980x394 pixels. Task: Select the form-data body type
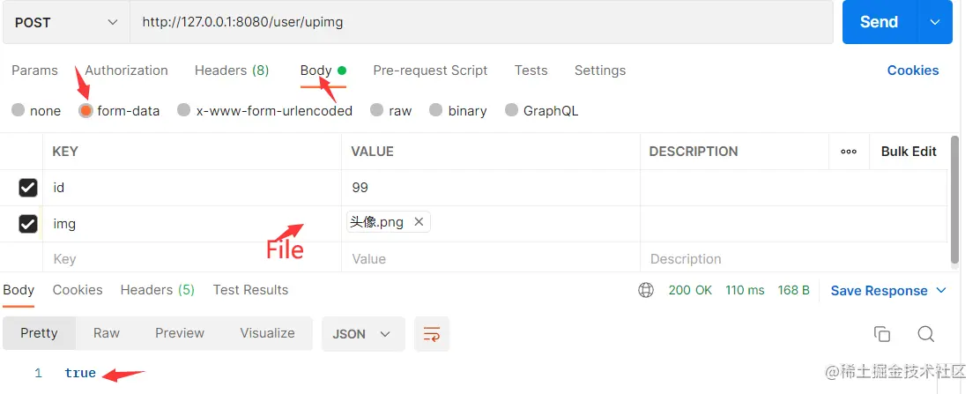coord(85,110)
